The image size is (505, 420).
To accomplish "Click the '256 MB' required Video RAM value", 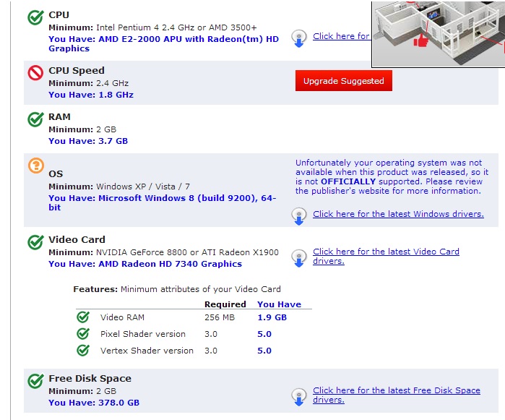I will (x=220, y=317).
